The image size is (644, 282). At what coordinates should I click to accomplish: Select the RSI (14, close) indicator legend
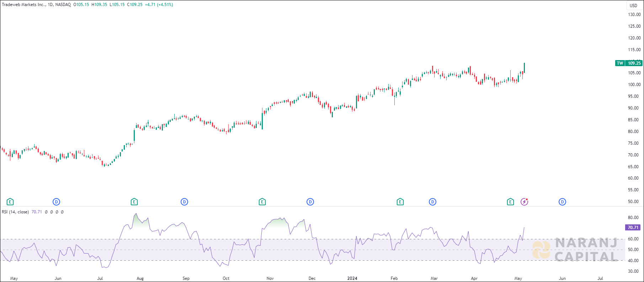point(15,212)
